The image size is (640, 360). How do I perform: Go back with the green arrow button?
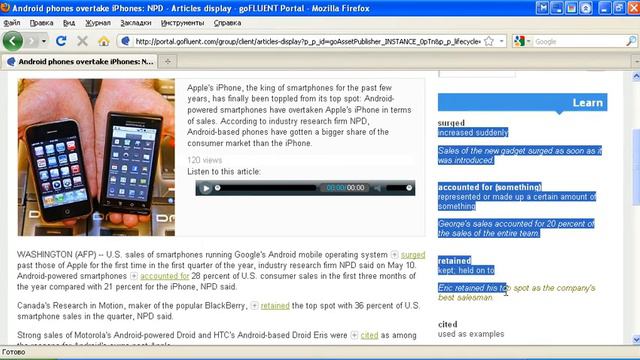point(13,41)
